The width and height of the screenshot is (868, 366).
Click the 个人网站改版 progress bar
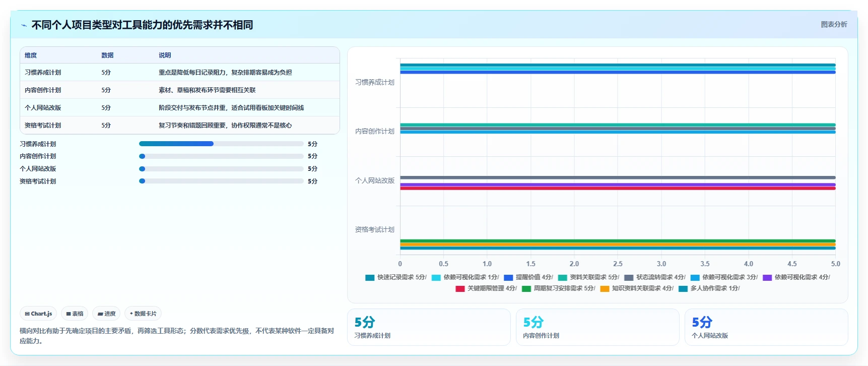coord(221,169)
